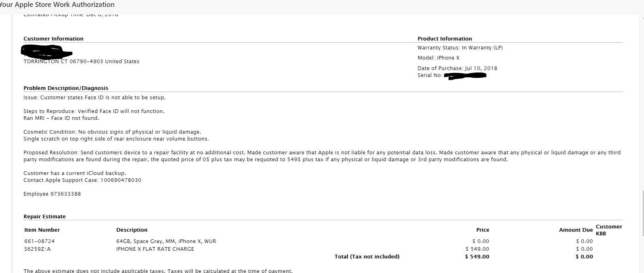Viewport: 644px width, 273px height.
Task: Click the 'Model: iPhone X' line
Action: pos(439,58)
